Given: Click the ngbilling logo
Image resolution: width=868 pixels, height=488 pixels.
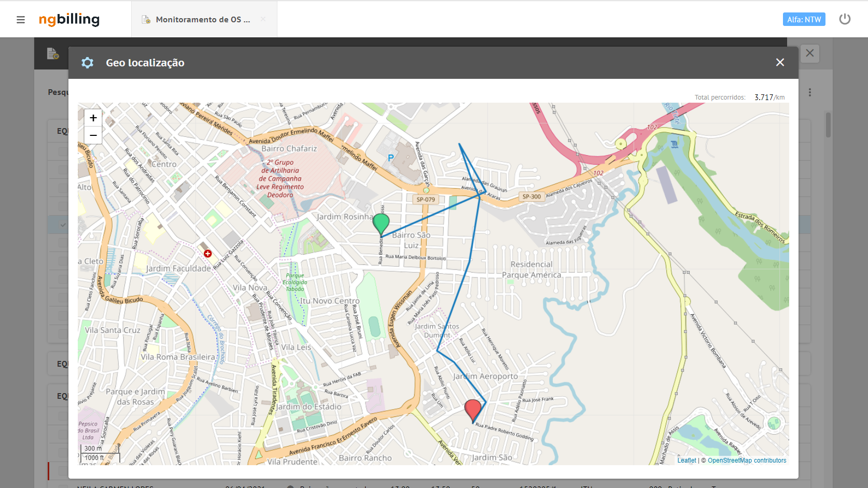Looking at the screenshot, I should [x=69, y=19].
